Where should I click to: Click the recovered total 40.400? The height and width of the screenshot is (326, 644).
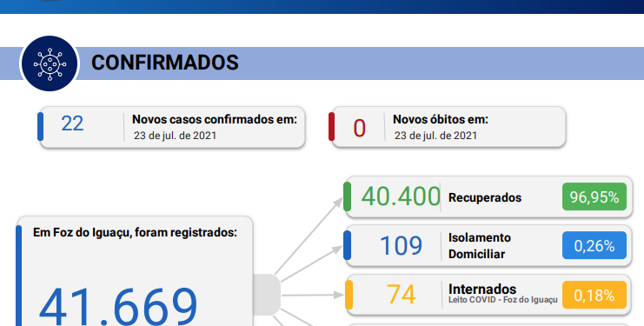tap(401, 196)
